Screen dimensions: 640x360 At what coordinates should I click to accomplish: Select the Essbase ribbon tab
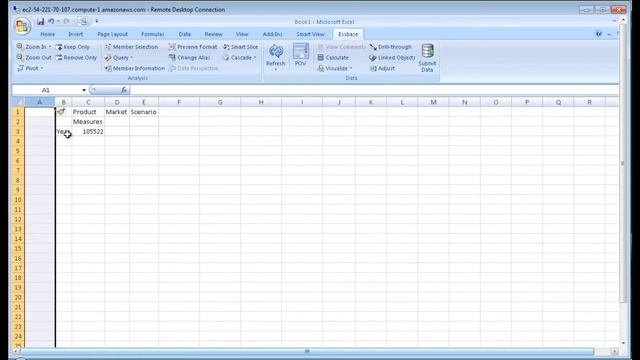click(x=348, y=34)
